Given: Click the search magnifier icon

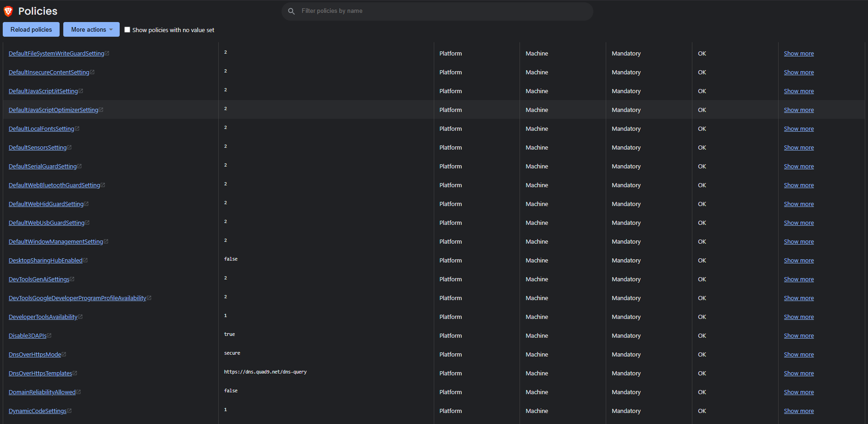Looking at the screenshot, I should coord(291,11).
